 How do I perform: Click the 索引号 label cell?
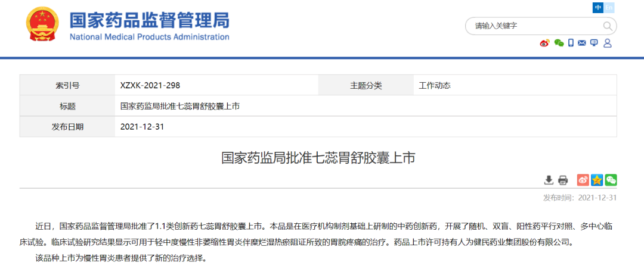67,86
